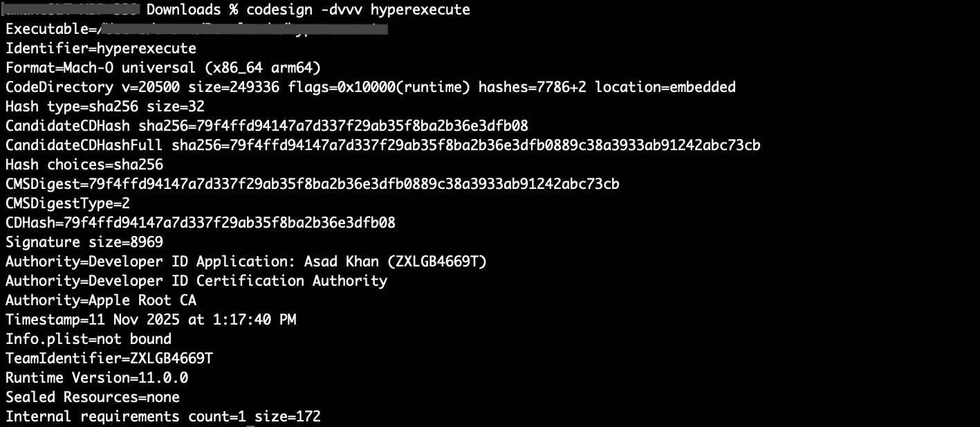Click the Hash type=sha256 line
This screenshot has width=980, height=427.
tap(104, 107)
